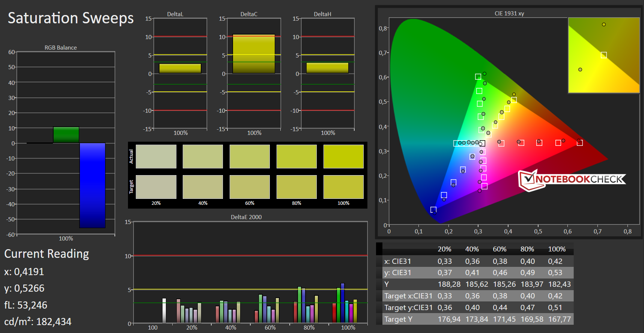644x333 pixels.
Task: Select the Y value 188,28
Action: click(x=449, y=285)
